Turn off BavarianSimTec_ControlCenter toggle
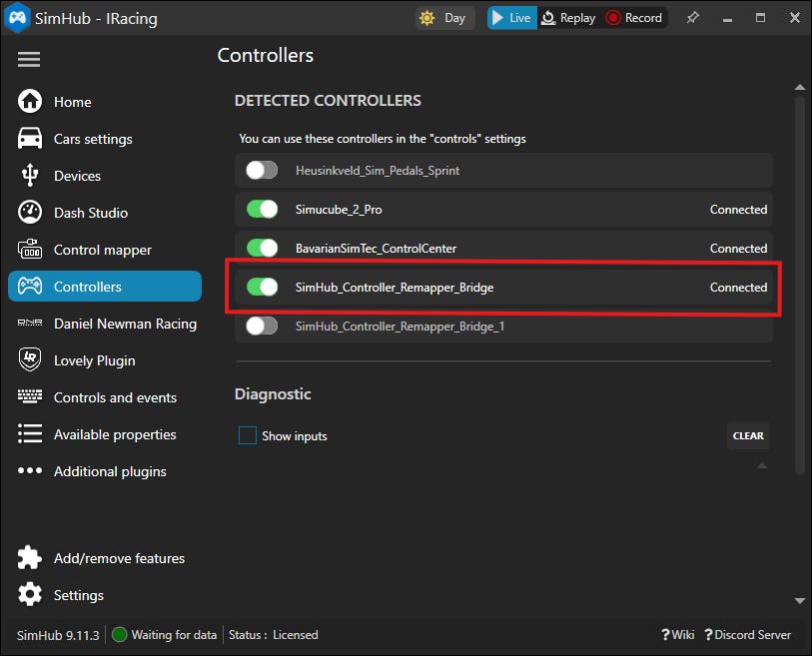Viewport: 812px width, 656px height. coord(262,248)
